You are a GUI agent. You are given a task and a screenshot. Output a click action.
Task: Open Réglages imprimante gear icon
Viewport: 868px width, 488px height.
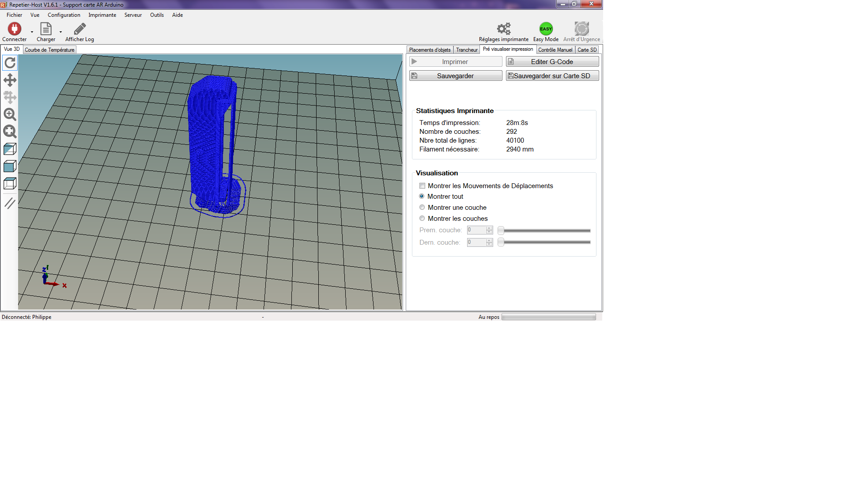pos(503,29)
